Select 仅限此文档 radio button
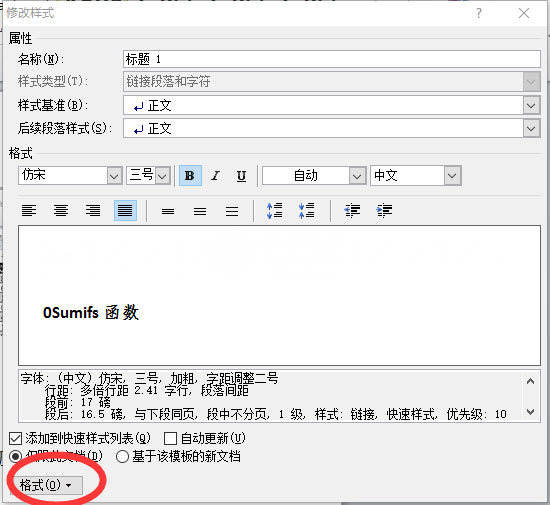Image resolution: width=550 pixels, height=505 pixels. coord(15,456)
